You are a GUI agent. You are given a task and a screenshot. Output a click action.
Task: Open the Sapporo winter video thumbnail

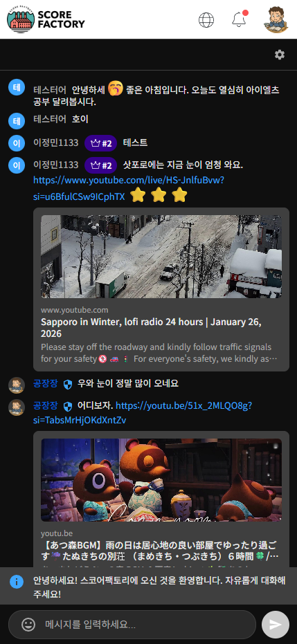(161, 257)
